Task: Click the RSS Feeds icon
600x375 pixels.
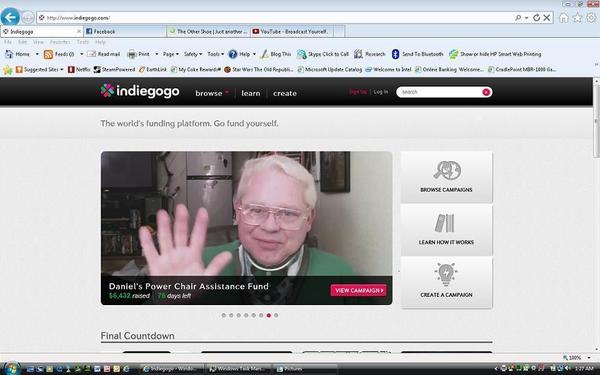Action: click(48, 54)
